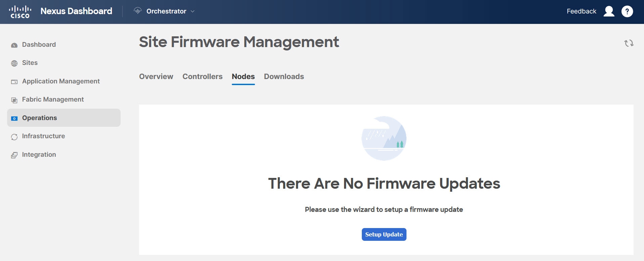Click the refresh icon beside the page title
Screen dimensions: 644x261
pyautogui.click(x=629, y=43)
